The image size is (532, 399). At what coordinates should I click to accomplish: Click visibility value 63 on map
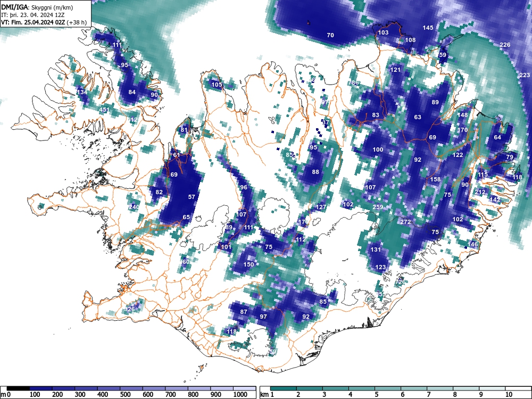418,117
